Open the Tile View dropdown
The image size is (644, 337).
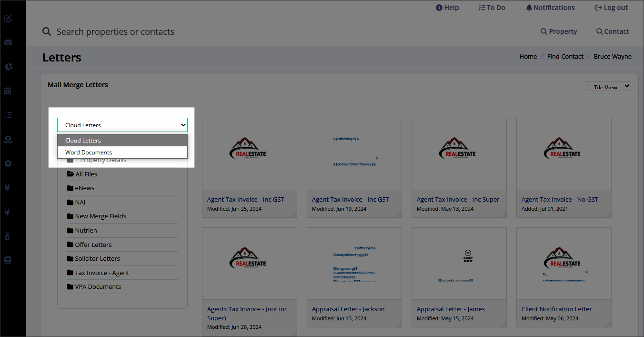[608, 86]
